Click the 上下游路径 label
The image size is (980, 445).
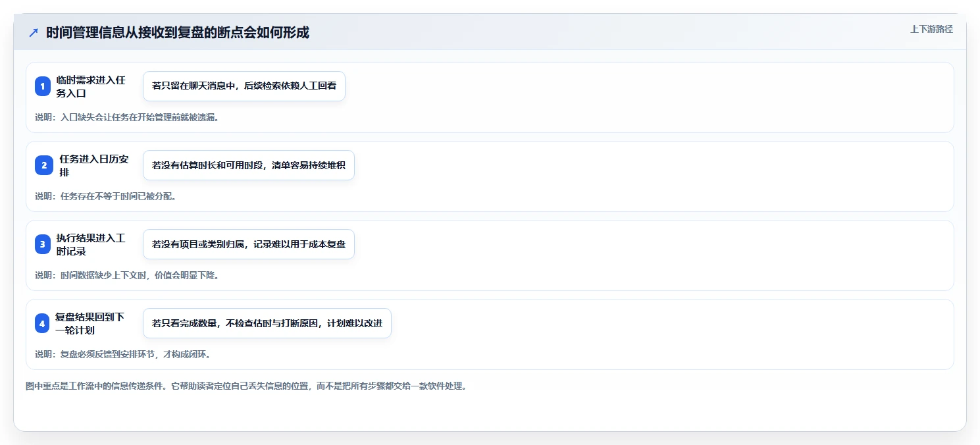coord(931,29)
